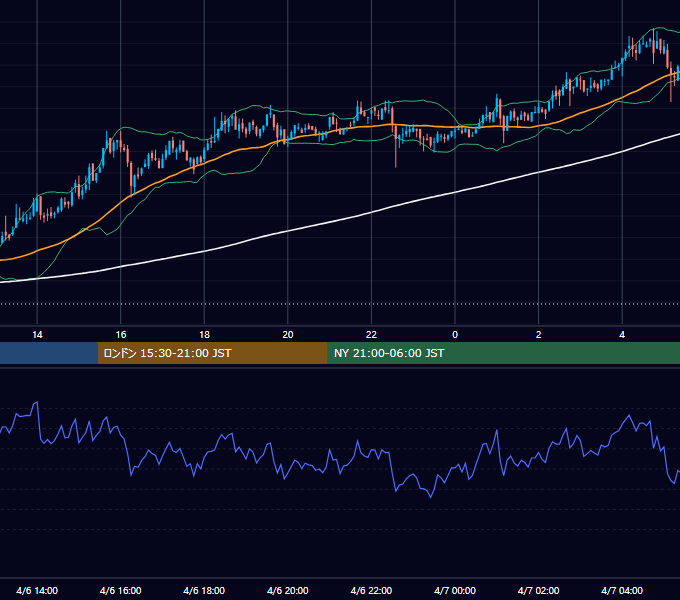
Task: Click the blue session bar before London
Action: coord(49,353)
